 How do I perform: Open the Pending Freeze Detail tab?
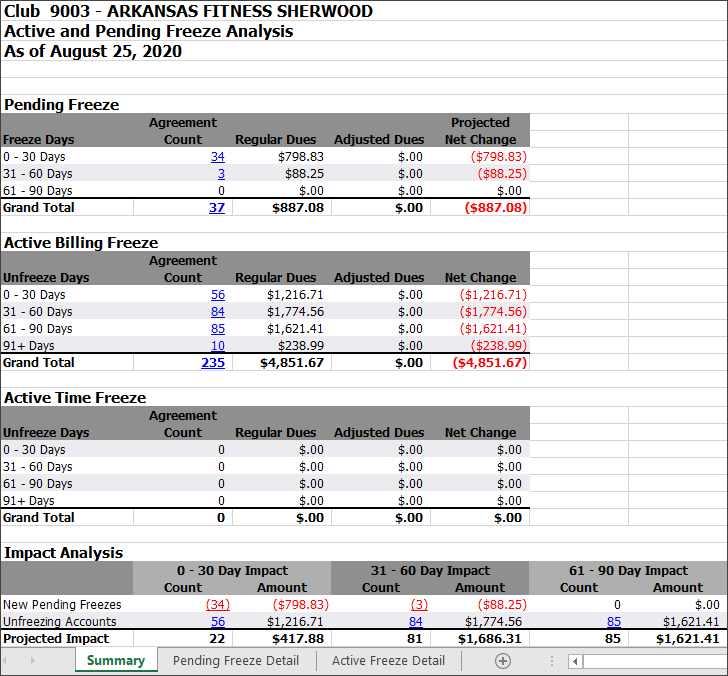click(236, 661)
